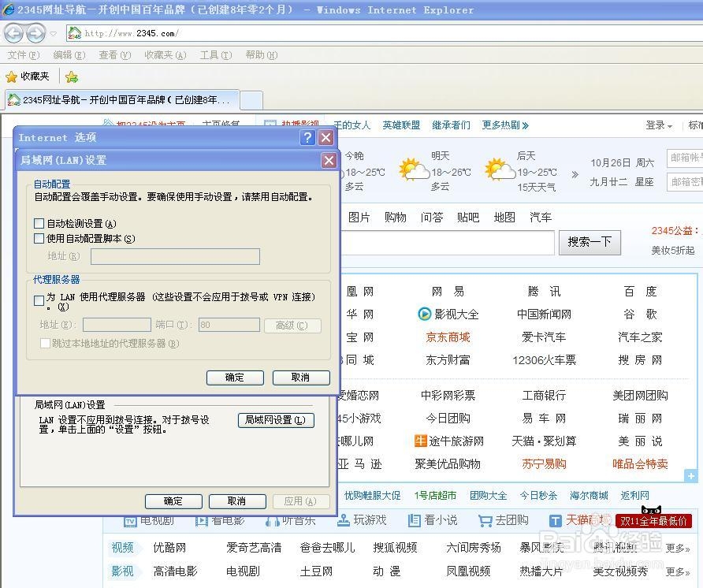Click the 双11全年最低价 banner
Image resolution: width=703 pixels, height=588 pixels.
click(653, 521)
